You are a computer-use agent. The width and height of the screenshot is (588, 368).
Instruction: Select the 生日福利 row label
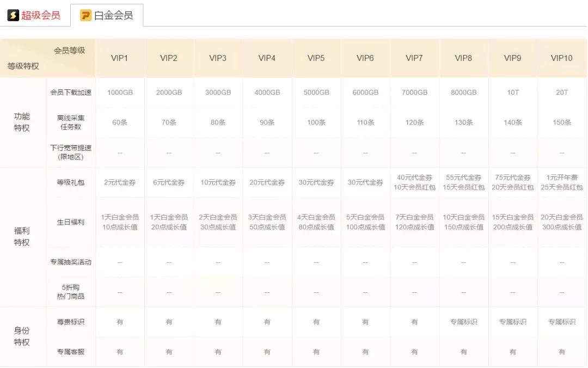click(x=70, y=223)
